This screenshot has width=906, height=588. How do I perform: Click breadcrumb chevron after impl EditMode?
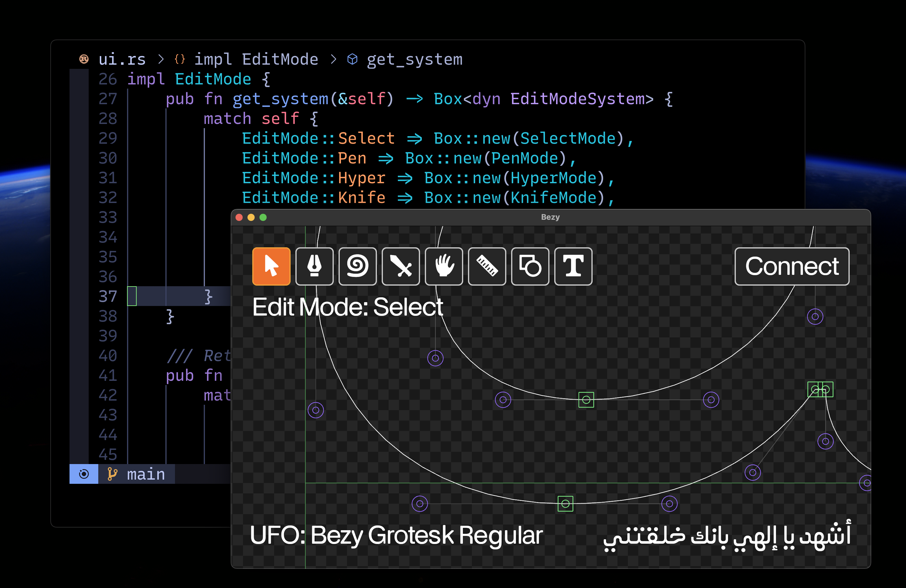point(333,59)
